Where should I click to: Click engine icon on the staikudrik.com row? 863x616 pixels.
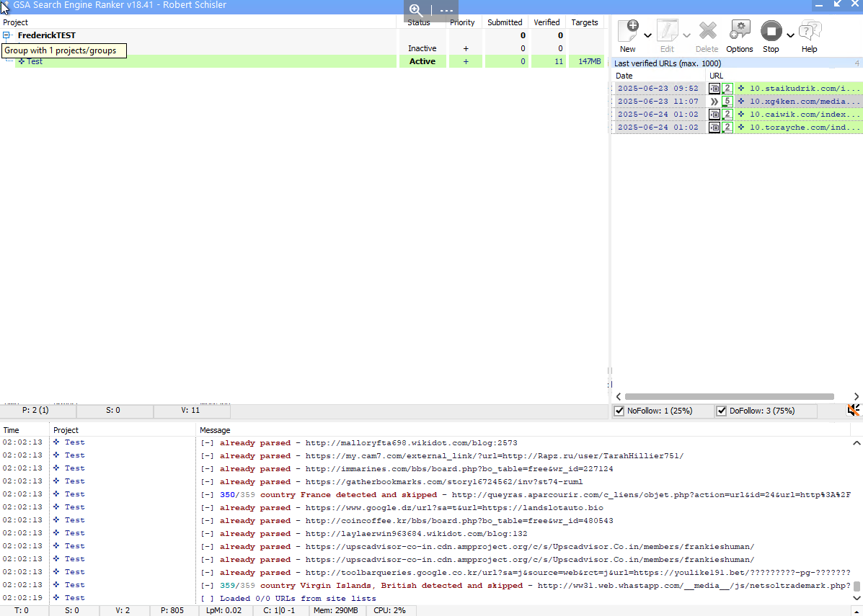pyautogui.click(x=714, y=88)
